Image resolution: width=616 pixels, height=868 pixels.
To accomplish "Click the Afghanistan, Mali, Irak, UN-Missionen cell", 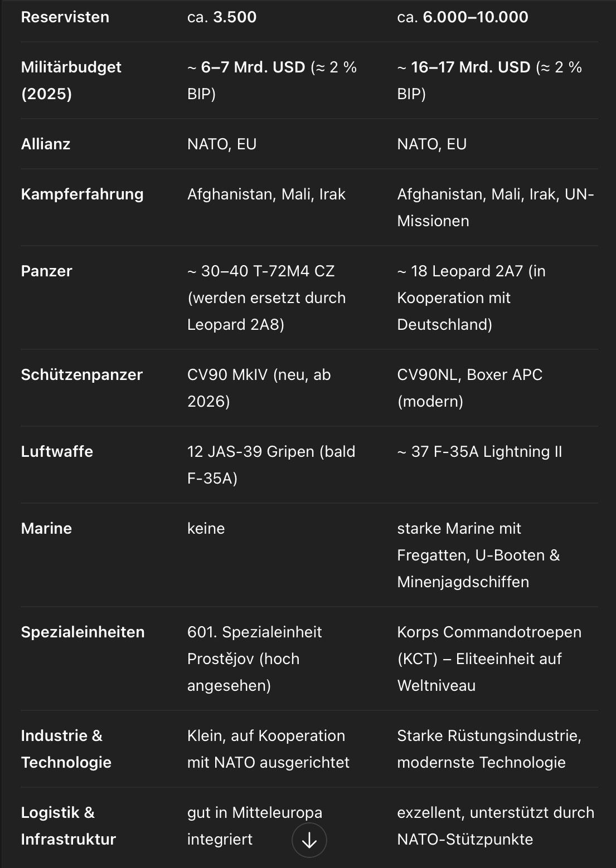I will coord(495,207).
